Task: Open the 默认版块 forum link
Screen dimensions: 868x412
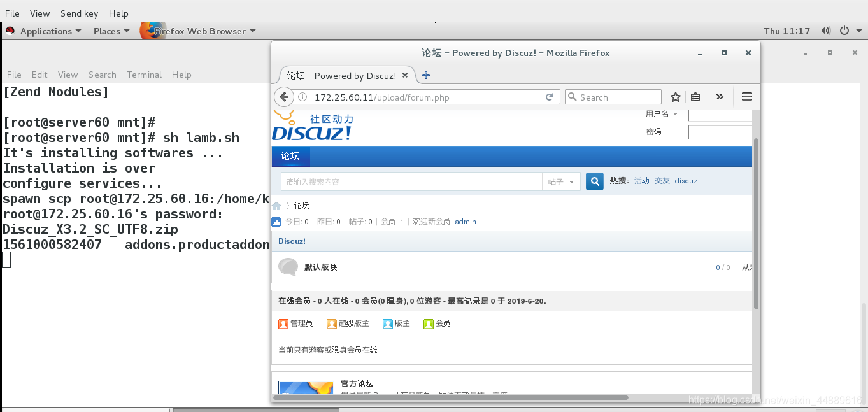Action: (x=321, y=267)
